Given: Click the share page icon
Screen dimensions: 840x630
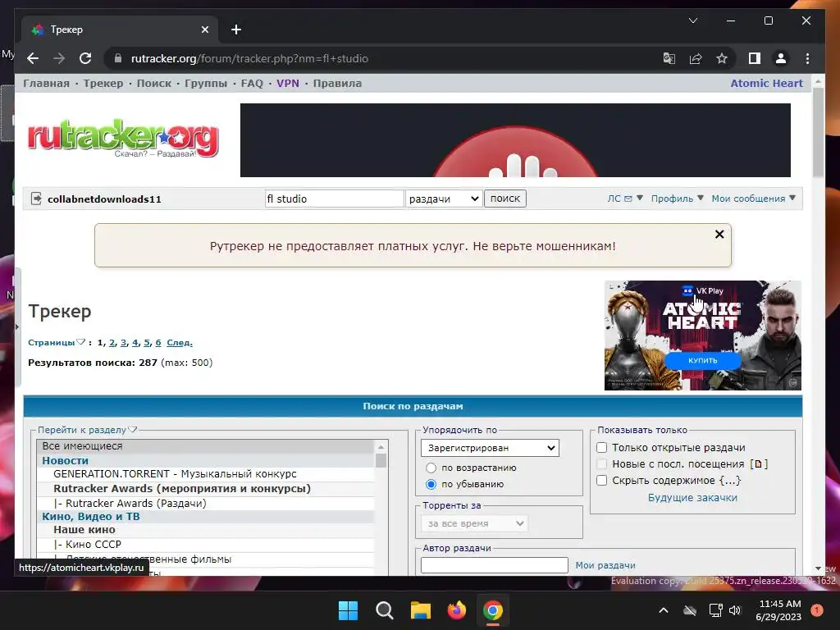Looking at the screenshot, I should (696, 58).
